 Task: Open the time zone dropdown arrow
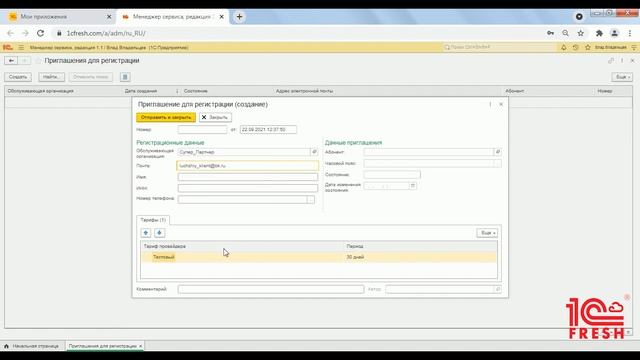[x=498, y=163]
